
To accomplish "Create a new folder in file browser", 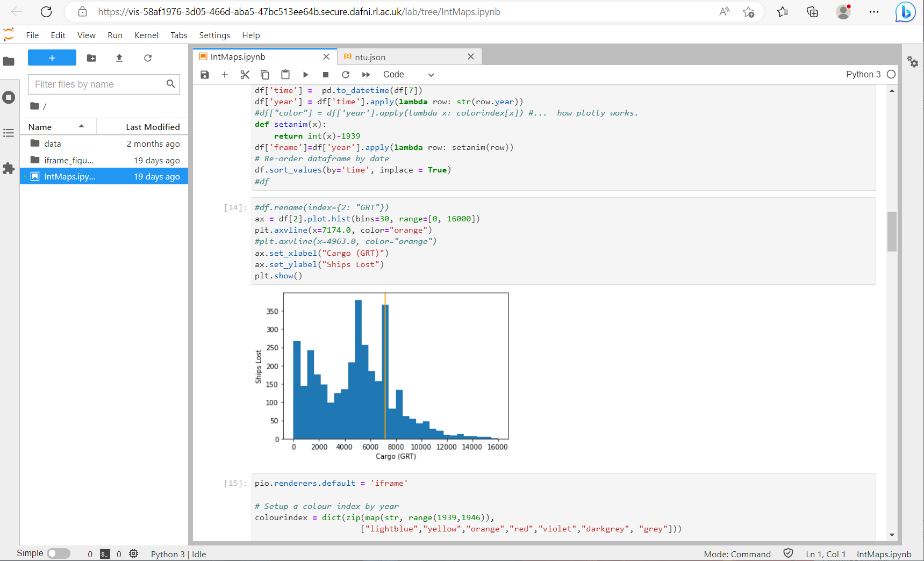I will coord(91,58).
